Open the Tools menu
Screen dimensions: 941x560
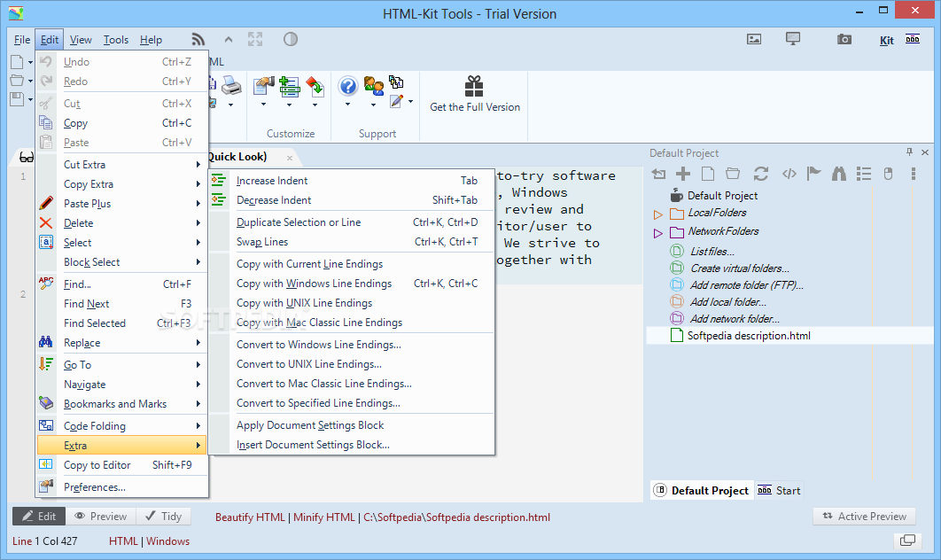point(116,40)
